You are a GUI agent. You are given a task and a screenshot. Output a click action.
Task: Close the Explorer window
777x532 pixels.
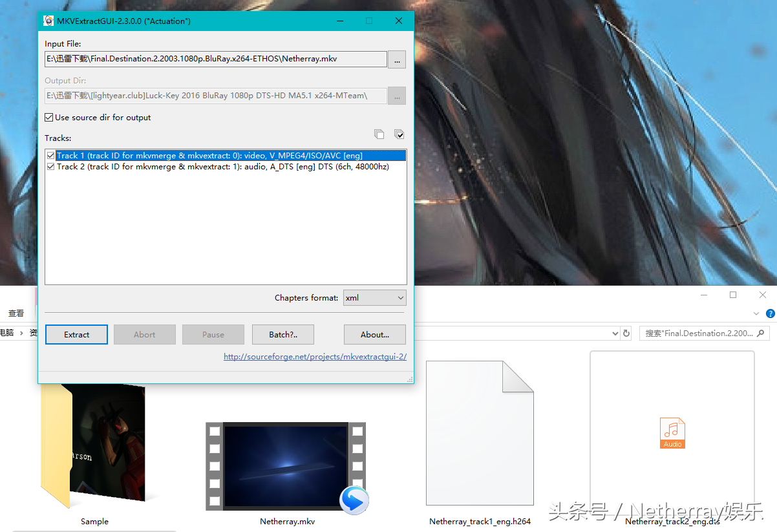(763, 295)
